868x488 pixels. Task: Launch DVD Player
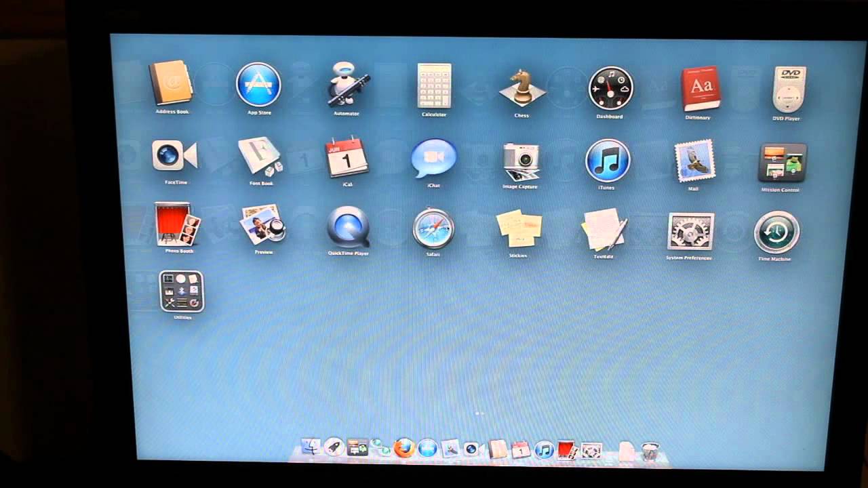pos(789,89)
